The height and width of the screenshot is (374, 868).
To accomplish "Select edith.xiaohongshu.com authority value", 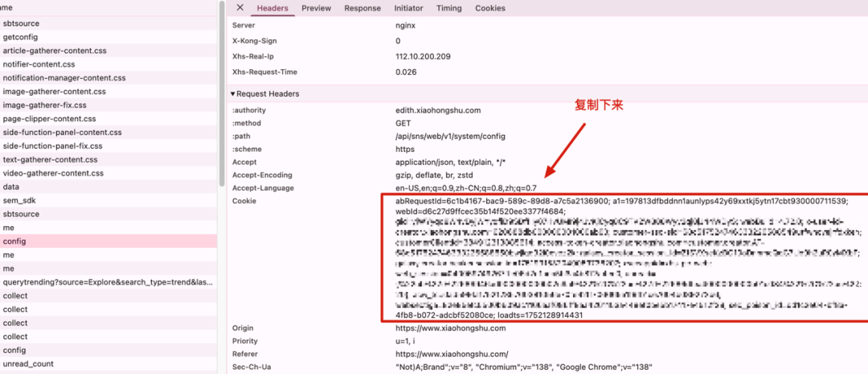I will pyautogui.click(x=438, y=109).
